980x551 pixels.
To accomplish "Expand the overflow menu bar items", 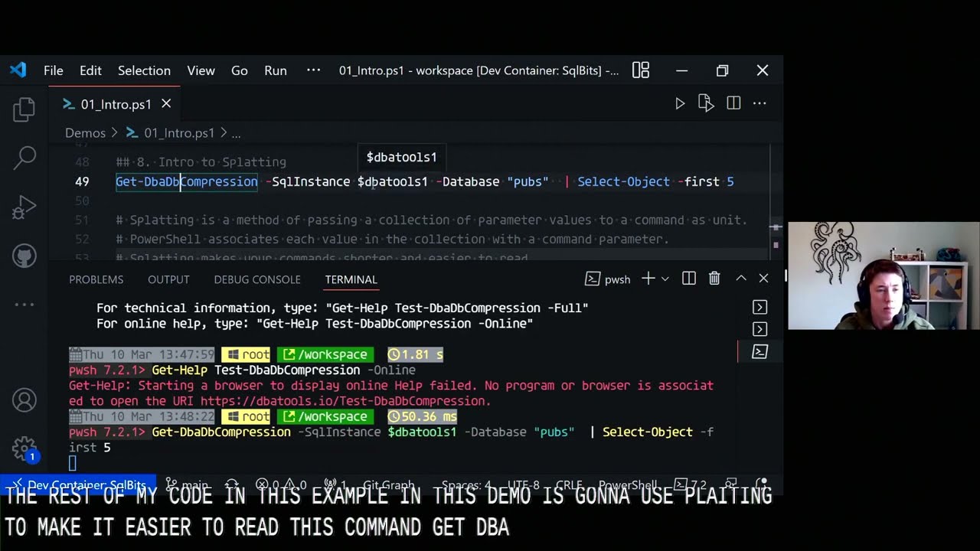I will coord(313,70).
